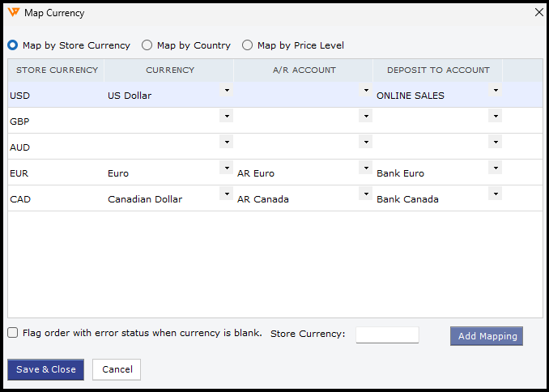Enable flag order when currency is blank
The width and height of the screenshot is (549, 392).
pyautogui.click(x=13, y=333)
